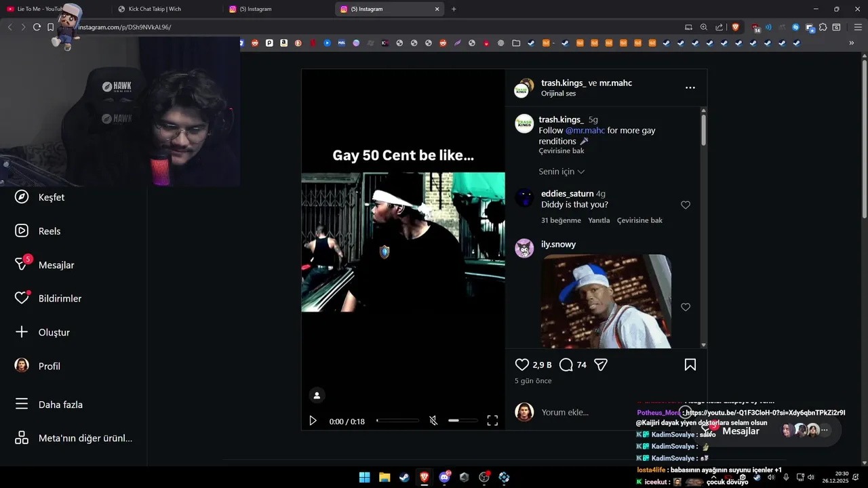
Task: Click Çevirisine bak under the caption
Action: click(561, 151)
